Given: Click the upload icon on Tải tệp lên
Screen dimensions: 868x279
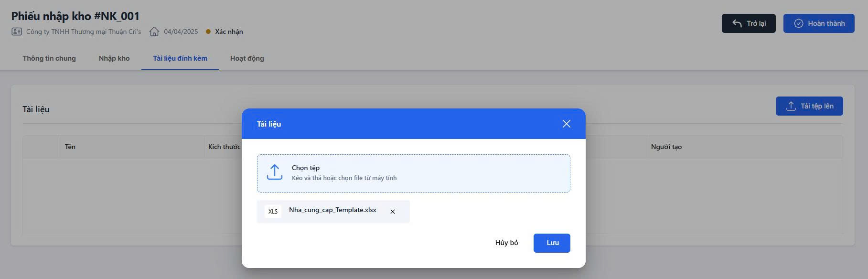Looking at the screenshot, I should click(791, 106).
